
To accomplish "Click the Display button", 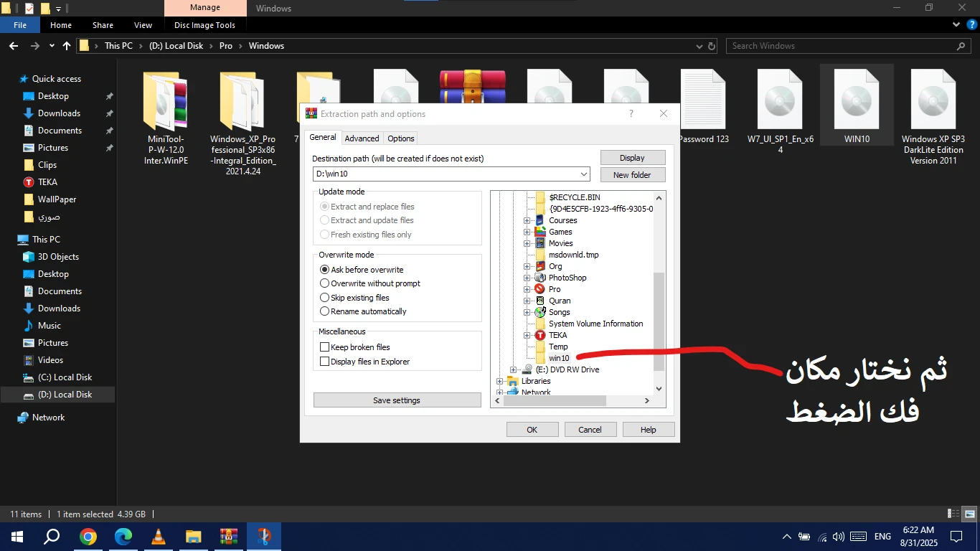I will coord(632,158).
